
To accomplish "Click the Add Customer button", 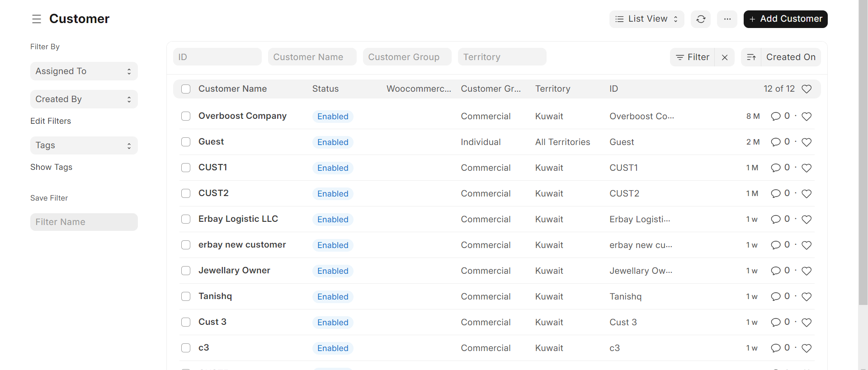I will (x=785, y=19).
